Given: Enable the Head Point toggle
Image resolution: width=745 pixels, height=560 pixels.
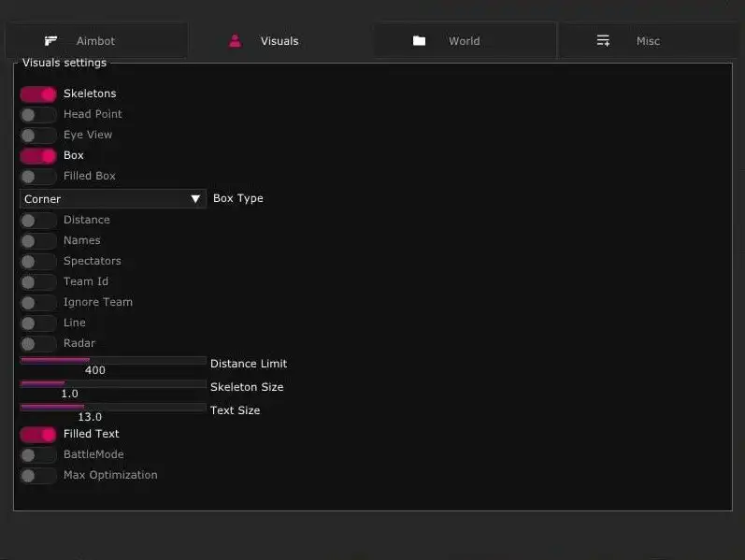Looking at the screenshot, I should click(38, 115).
